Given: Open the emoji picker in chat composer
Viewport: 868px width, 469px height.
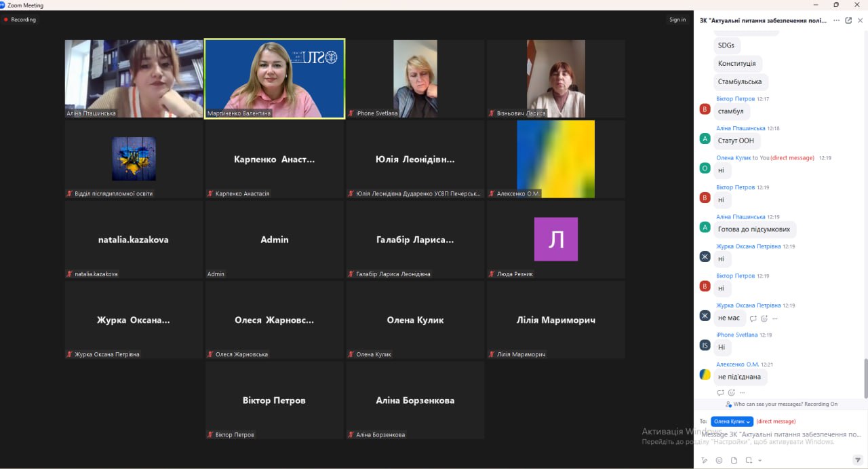Looking at the screenshot, I should click(719, 460).
